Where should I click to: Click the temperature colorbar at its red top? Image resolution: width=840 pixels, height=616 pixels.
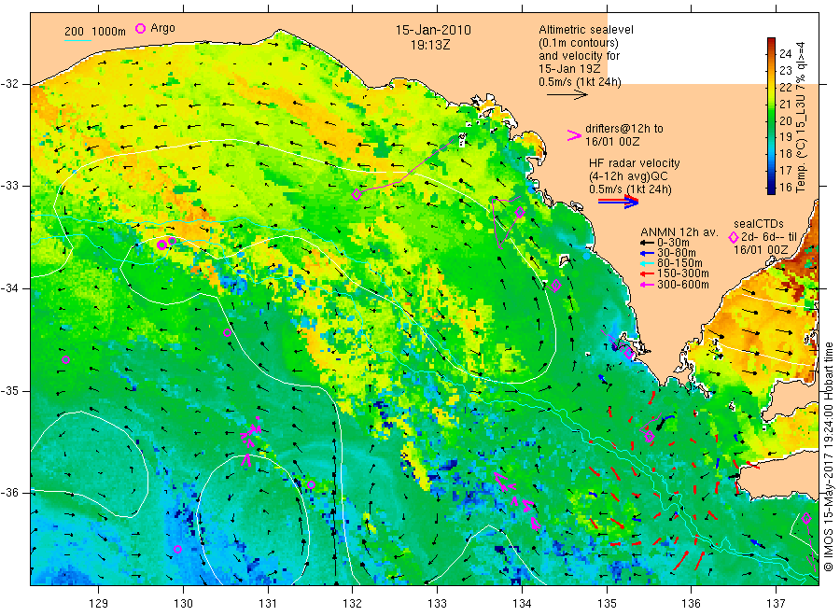click(x=772, y=42)
